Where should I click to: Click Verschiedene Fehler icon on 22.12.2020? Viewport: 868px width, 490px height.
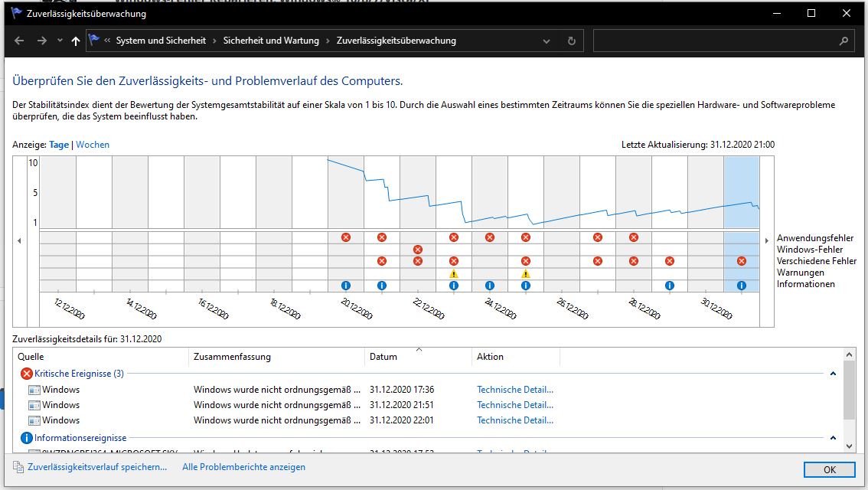(418, 261)
